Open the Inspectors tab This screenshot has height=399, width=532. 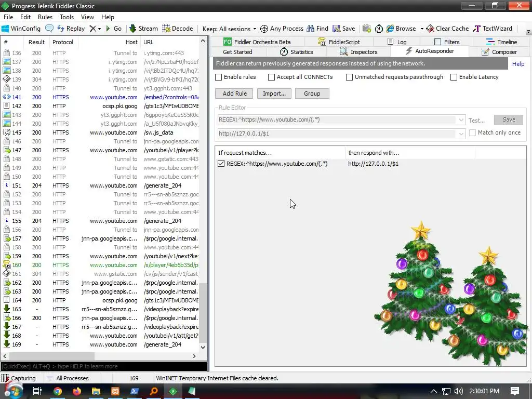coord(358,52)
